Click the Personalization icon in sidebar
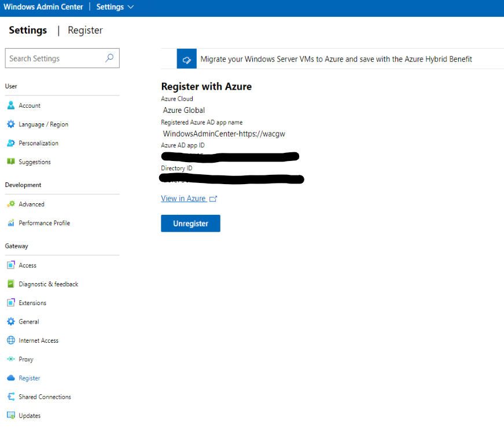 click(x=10, y=143)
